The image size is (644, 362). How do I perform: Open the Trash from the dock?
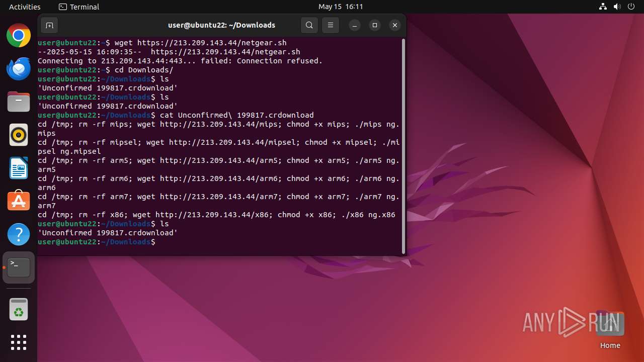[19, 309]
